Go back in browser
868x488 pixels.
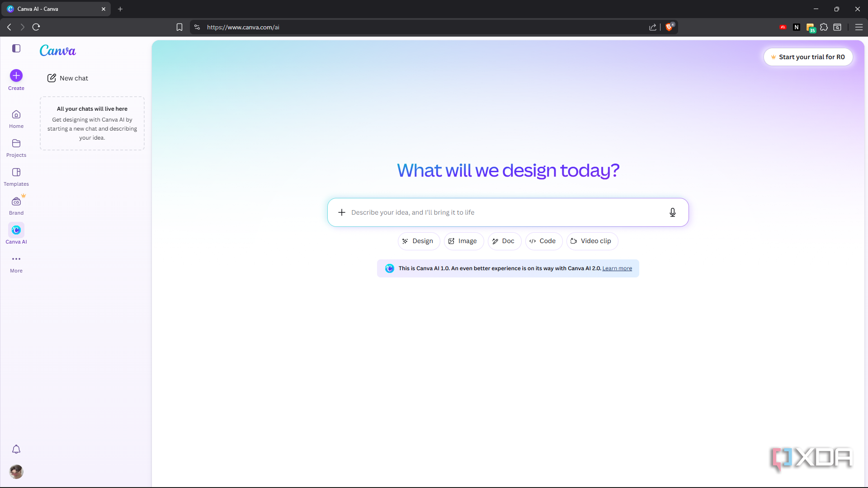pos(9,27)
